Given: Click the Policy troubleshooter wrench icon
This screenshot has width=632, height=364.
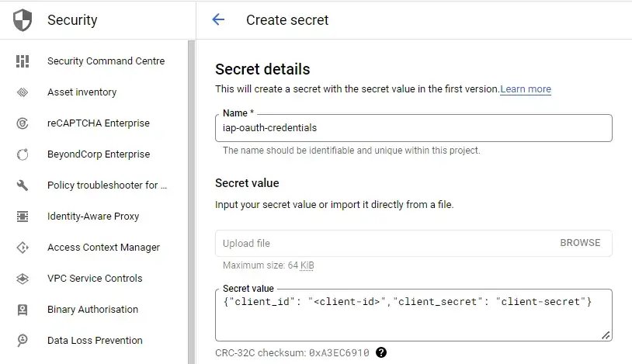Looking at the screenshot, I should (x=23, y=185).
